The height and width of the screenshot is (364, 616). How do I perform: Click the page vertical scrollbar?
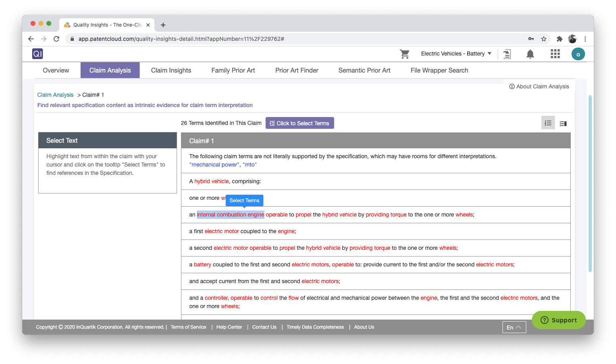click(590, 182)
